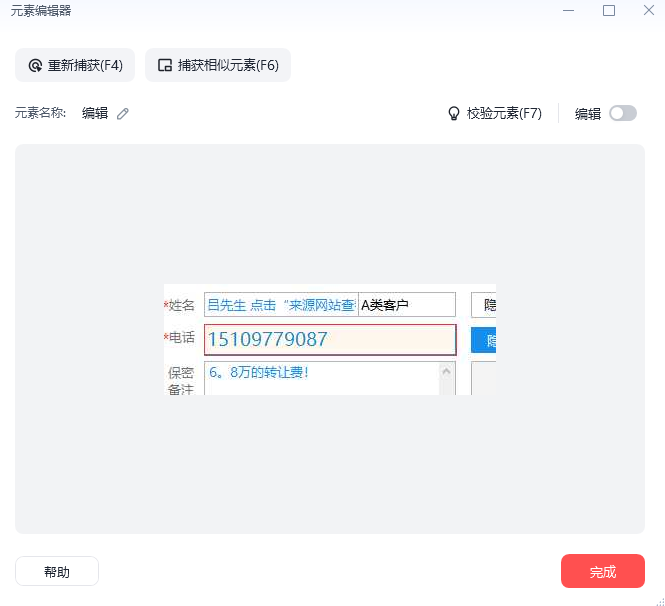Toggle the 编辑 switch on
665x606 pixels.
[623, 113]
